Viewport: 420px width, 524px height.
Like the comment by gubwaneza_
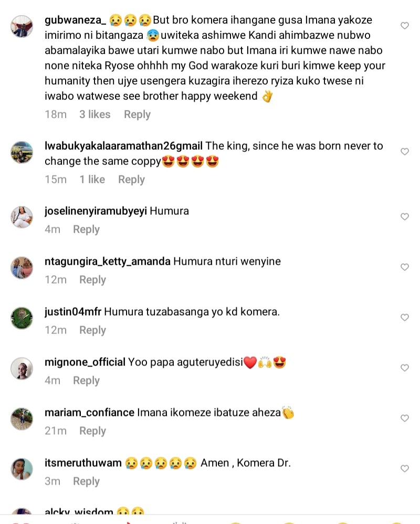[405, 26]
